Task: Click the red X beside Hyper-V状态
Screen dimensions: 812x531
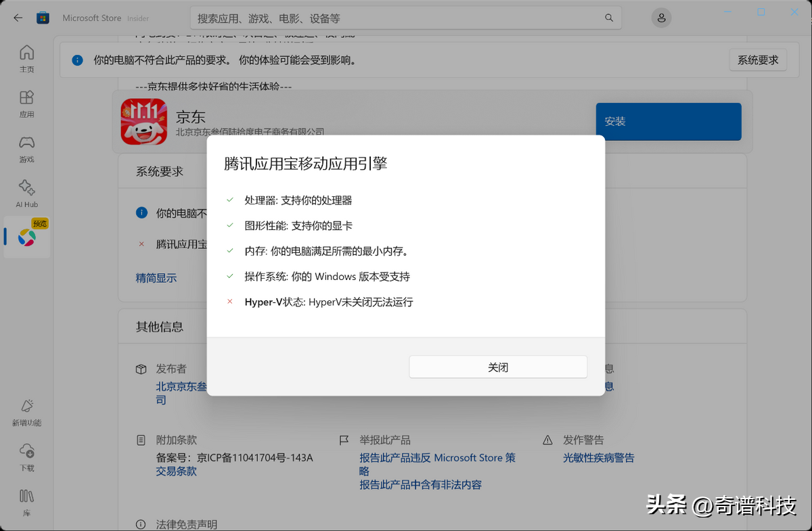Action: point(230,302)
